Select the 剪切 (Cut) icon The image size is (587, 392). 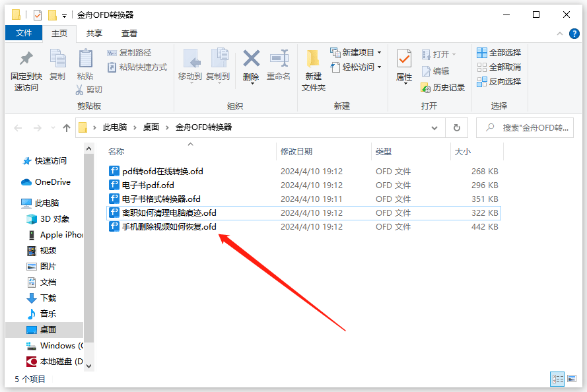tap(89, 89)
